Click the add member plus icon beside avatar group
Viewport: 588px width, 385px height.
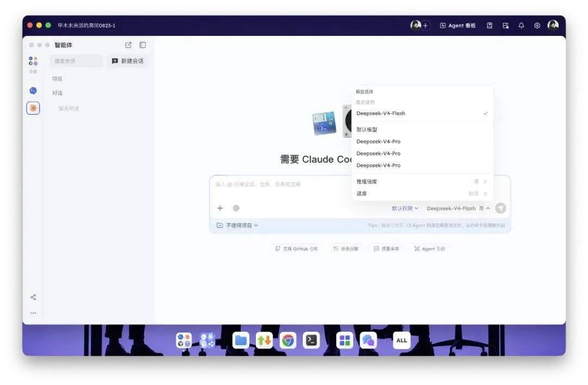pyautogui.click(x=425, y=26)
